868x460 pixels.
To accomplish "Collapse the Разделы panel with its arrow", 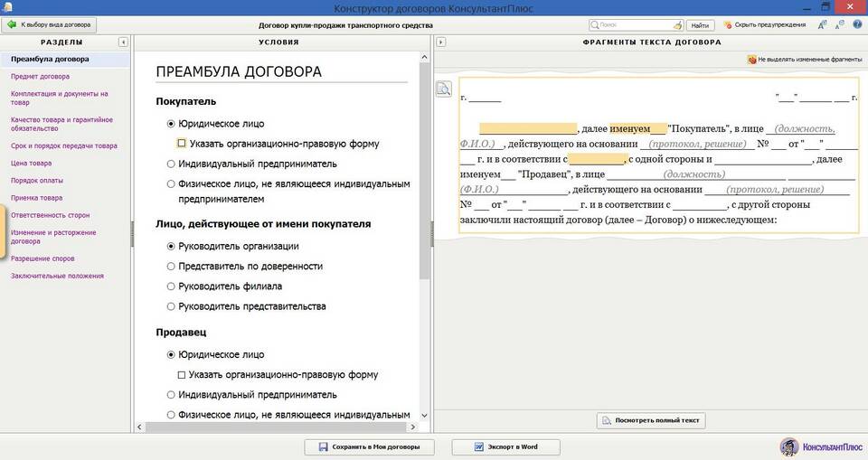I will 123,42.
